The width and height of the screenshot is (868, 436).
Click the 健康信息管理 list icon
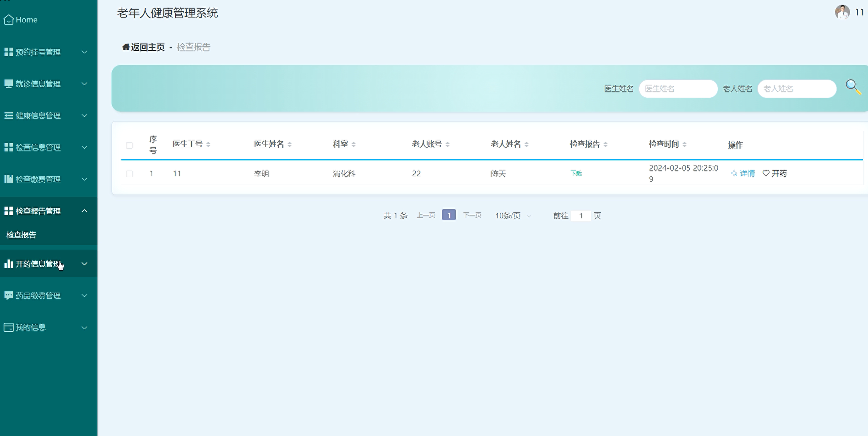8,116
